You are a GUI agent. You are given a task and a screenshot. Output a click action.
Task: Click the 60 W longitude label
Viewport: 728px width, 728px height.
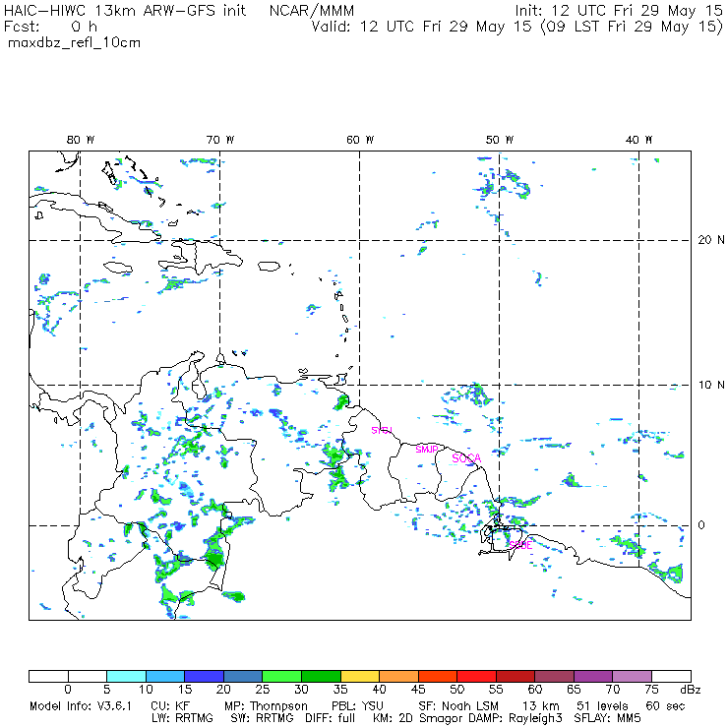click(x=360, y=140)
